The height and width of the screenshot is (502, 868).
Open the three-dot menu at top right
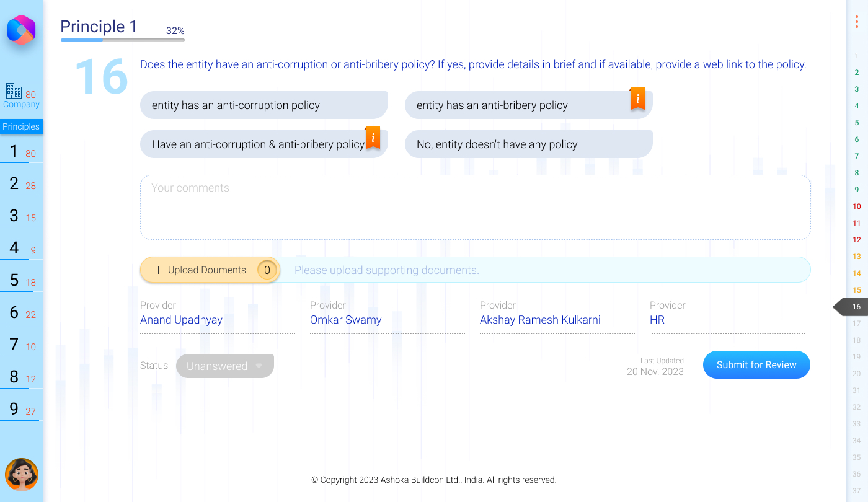[x=856, y=22]
